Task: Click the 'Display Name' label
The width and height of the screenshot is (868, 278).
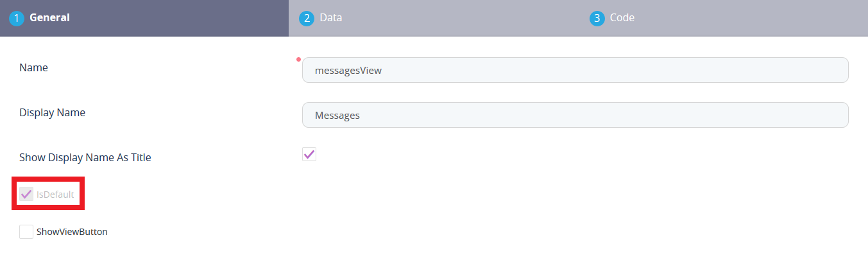Action: click(x=52, y=112)
